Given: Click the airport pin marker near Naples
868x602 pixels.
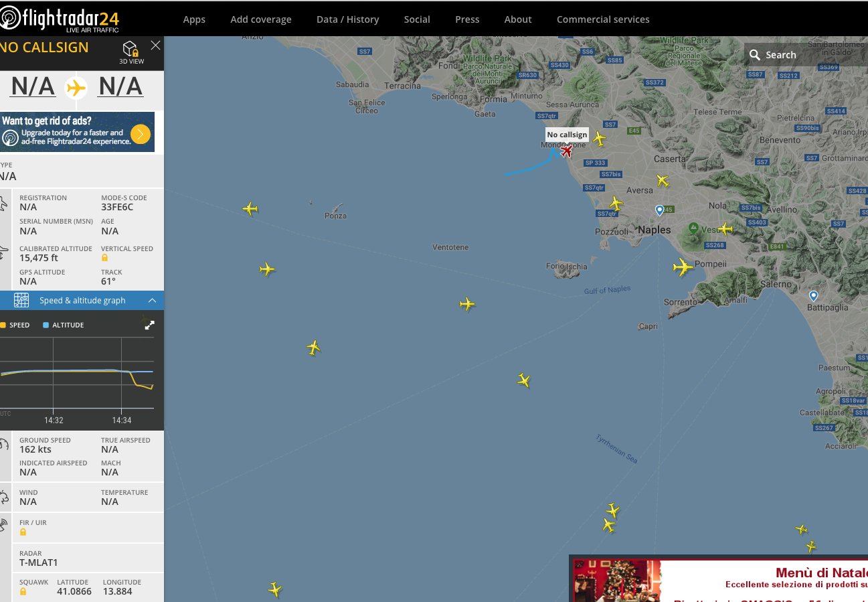Looking at the screenshot, I should tap(659, 210).
